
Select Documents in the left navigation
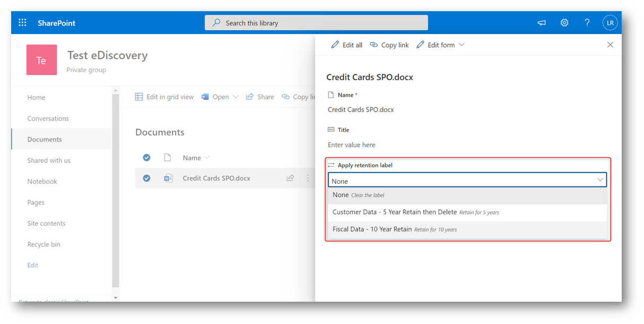click(45, 140)
